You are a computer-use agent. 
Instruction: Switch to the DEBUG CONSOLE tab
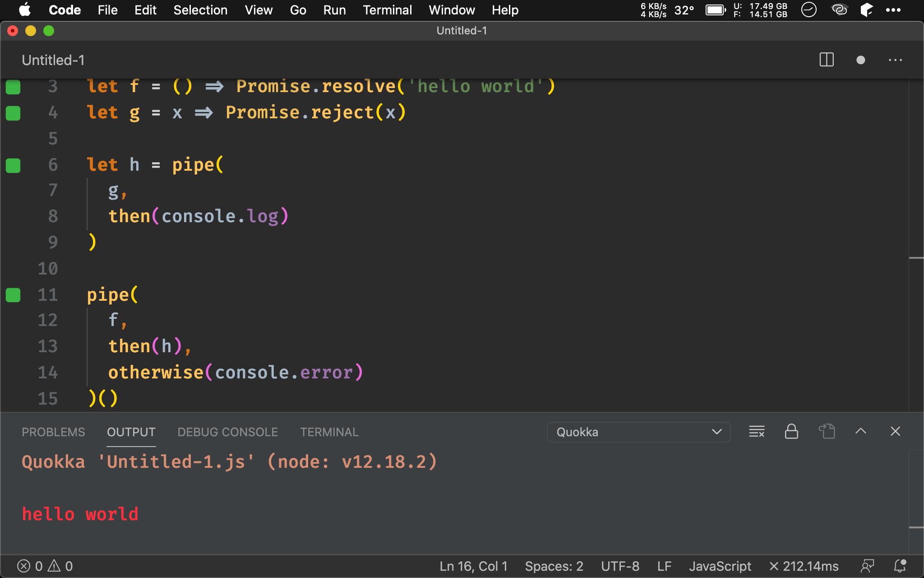pyautogui.click(x=228, y=432)
